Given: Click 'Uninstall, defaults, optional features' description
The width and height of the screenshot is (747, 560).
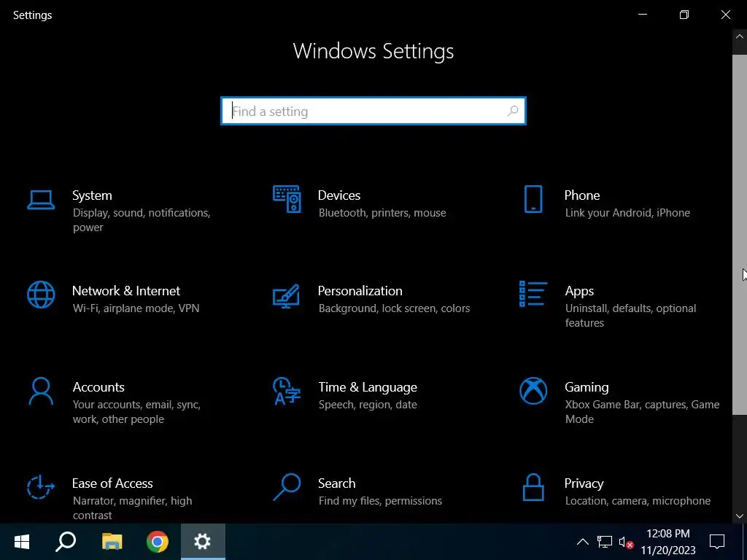Looking at the screenshot, I should pyautogui.click(x=630, y=316).
